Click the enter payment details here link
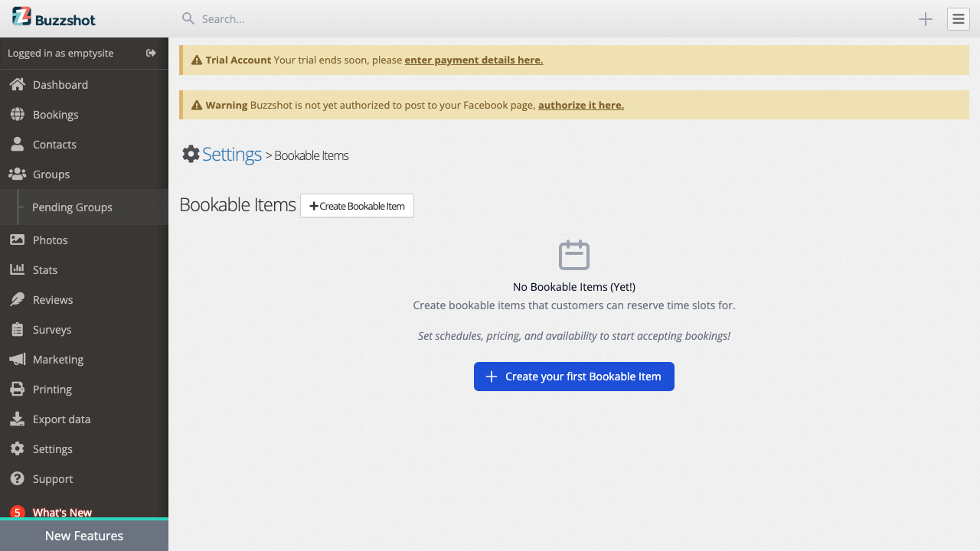Image resolution: width=980 pixels, height=551 pixels. (x=473, y=60)
